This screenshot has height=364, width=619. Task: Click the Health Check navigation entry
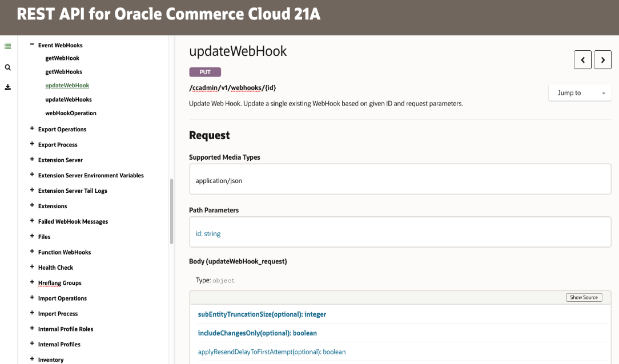55,268
